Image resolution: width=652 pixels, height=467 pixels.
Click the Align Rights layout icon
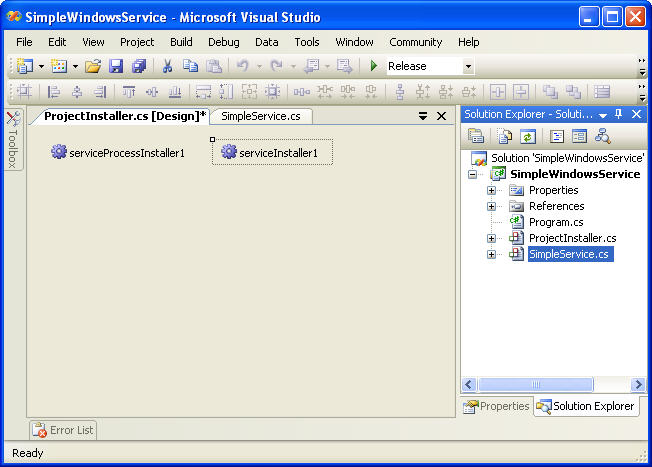point(100,91)
